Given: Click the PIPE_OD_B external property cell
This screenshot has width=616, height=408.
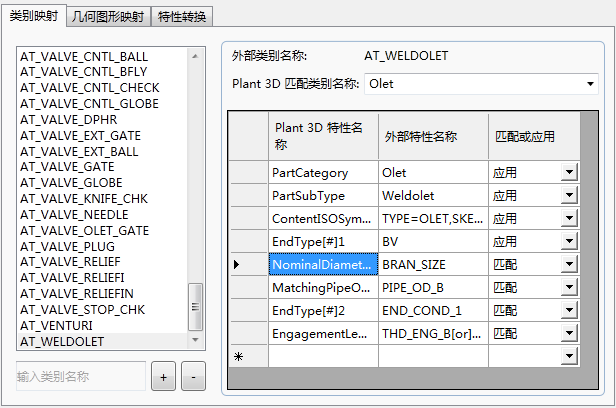Looking at the screenshot, I should (x=433, y=288).
